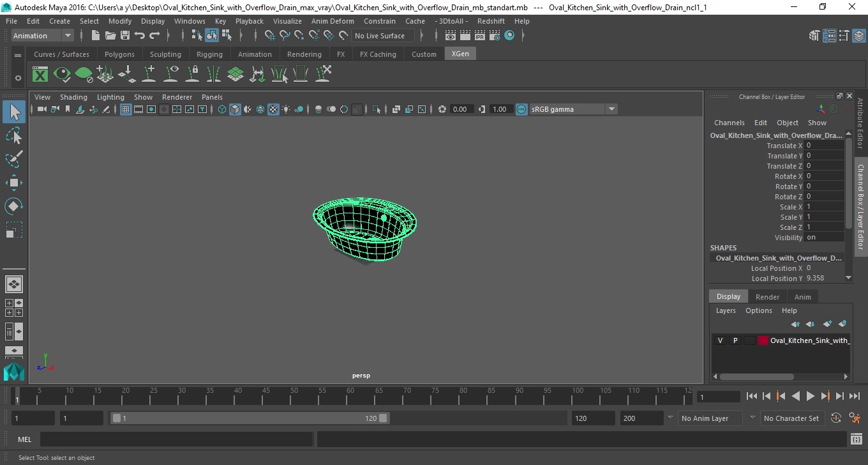Image resolution: width=868 pixels, height=465 pixels.
Task: Undo the last action
Action: click(x=140, y=36)
